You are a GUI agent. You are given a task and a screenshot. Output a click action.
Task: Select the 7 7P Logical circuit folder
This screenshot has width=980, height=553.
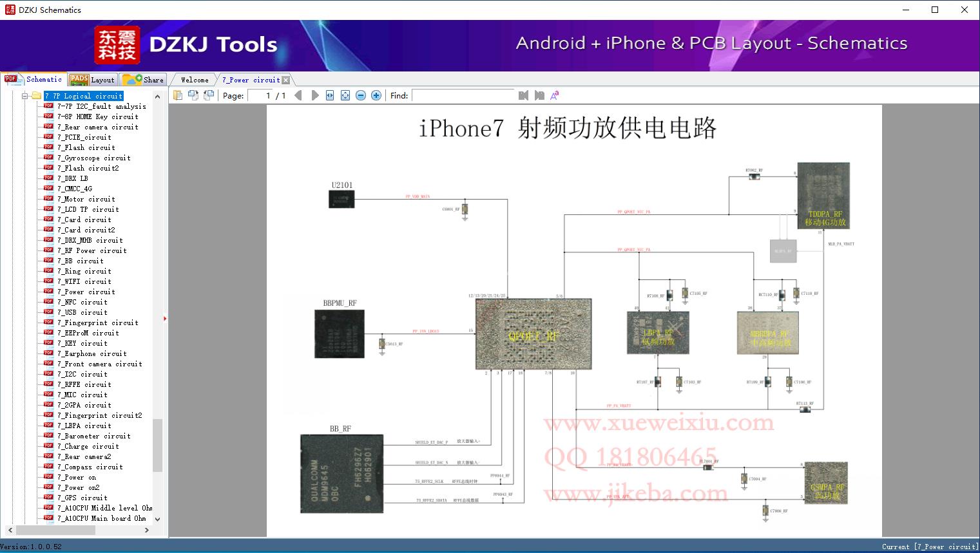(84, 96)
